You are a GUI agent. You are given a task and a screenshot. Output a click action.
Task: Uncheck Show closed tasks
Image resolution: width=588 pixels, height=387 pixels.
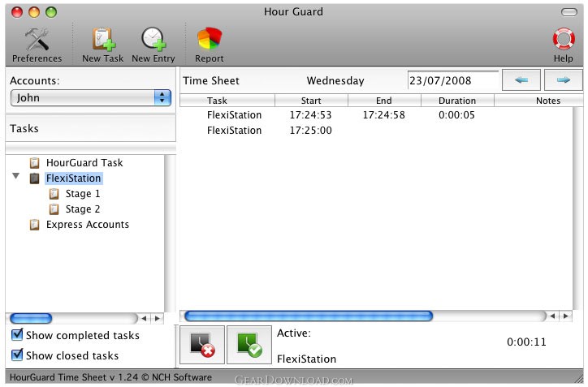click(x=17, y=355)
